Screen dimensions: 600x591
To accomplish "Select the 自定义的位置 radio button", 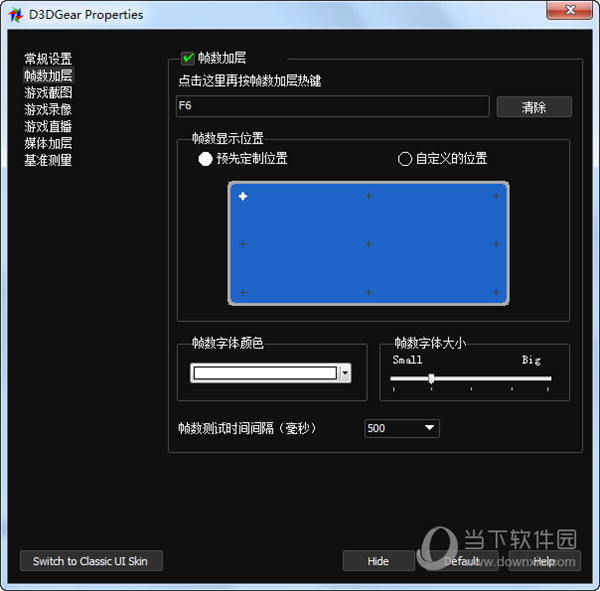I will [x=405, y=159].
